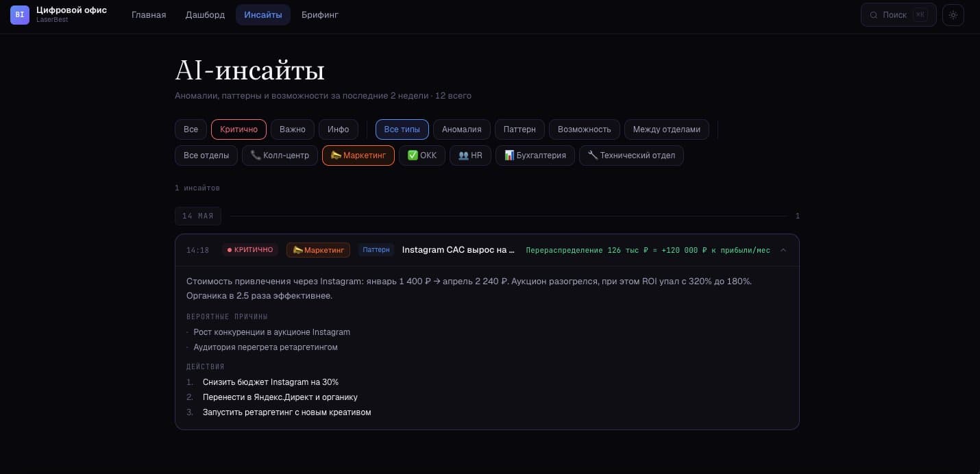
Task: Click cause Рост конкуренции в аукционе Instagram
Action: pyautogui.click(x=272, y=332)
